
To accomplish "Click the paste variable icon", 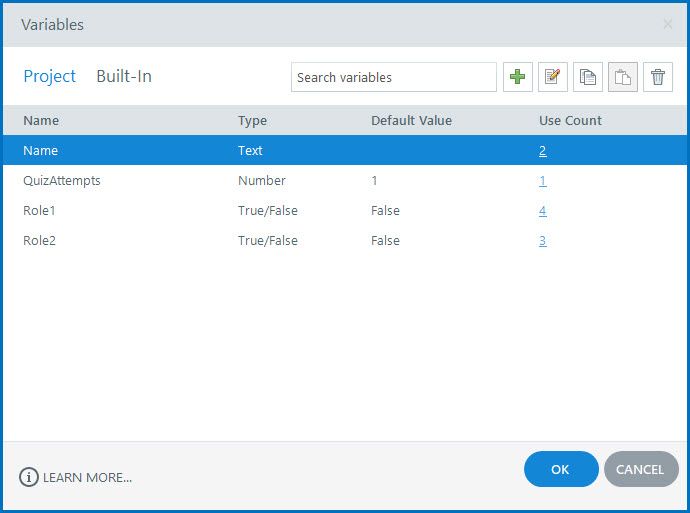I will (x=623, y=77).
